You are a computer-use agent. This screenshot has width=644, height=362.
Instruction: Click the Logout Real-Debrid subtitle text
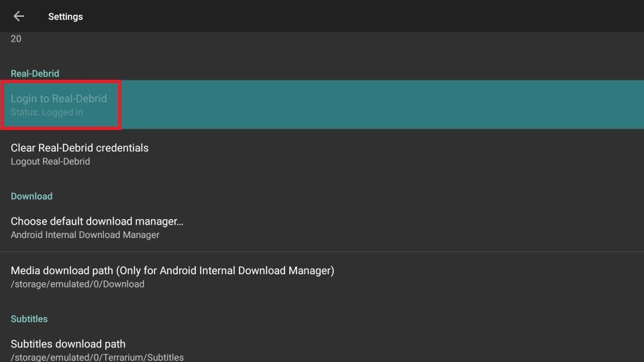(50, 162)
